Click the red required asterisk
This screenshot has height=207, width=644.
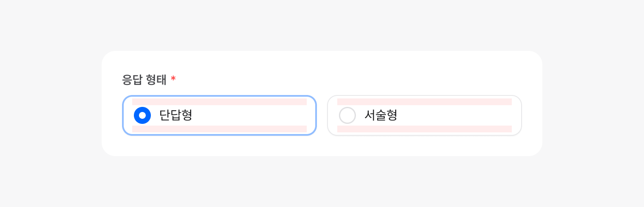point(173,79)
